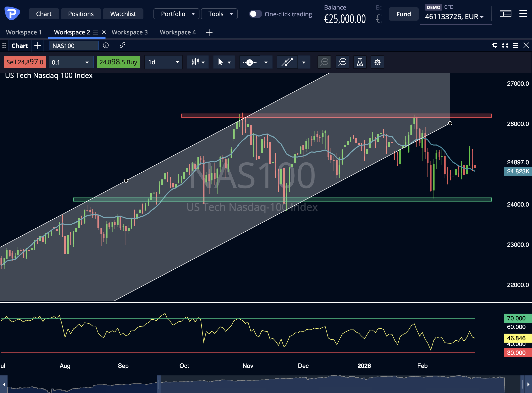Screen dimensions: 532x393
Task: Open chart settings via gear icon
Action: [377, 62]
